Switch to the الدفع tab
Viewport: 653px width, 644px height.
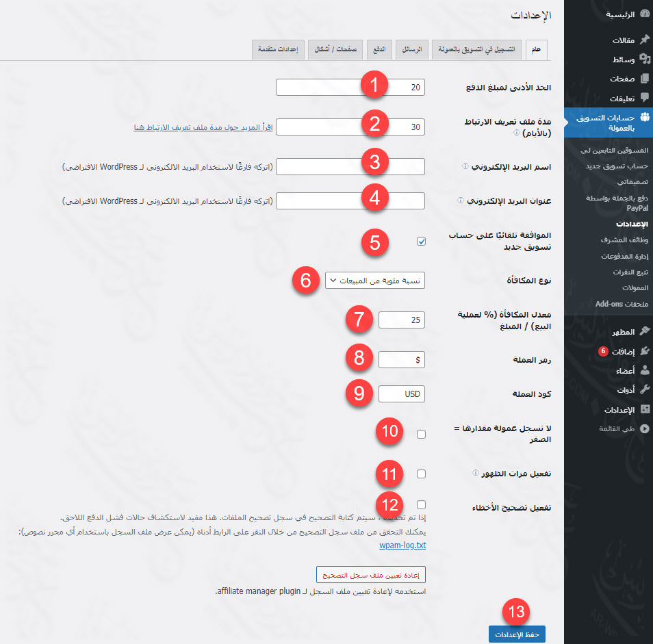click(x=379, y=49)
